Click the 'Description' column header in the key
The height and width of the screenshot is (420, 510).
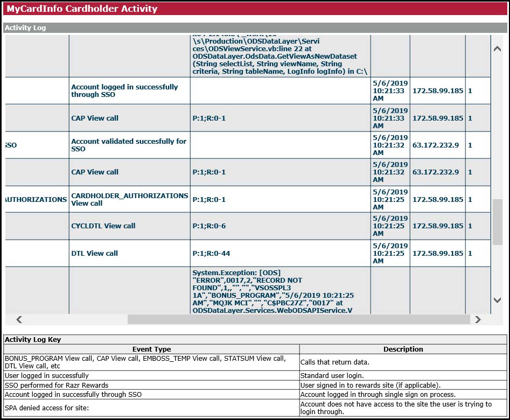[x=403, y=349]
